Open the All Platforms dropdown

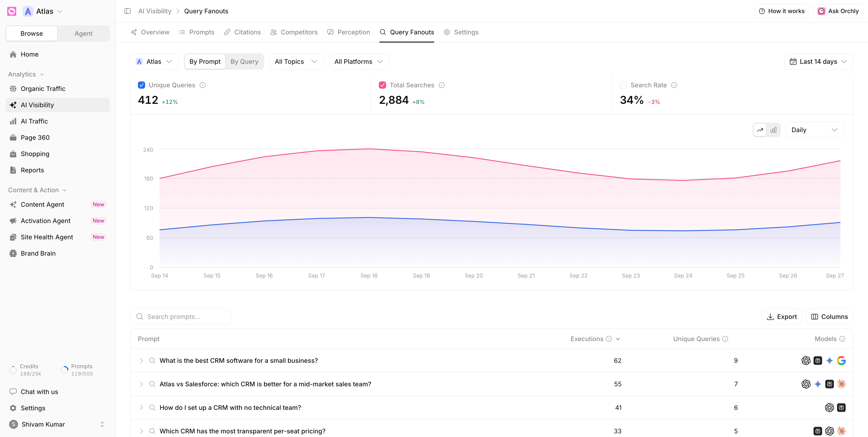pos(359,61)
